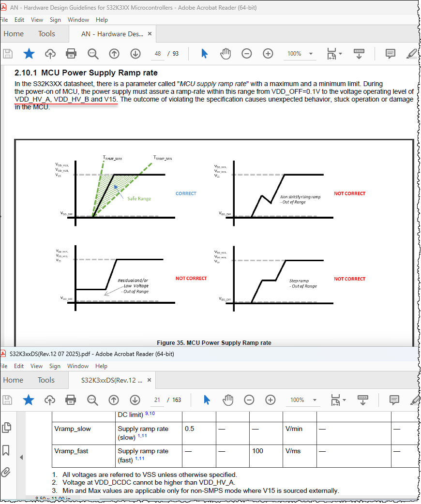Click page number field showing 21
421x504 pixels.
click(x=157, y=400)
